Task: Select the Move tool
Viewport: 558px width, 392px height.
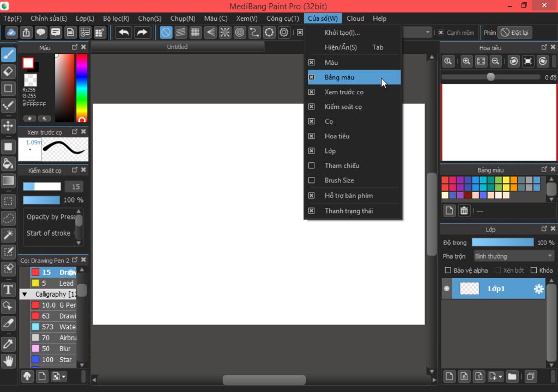Action: pos(8,126)
